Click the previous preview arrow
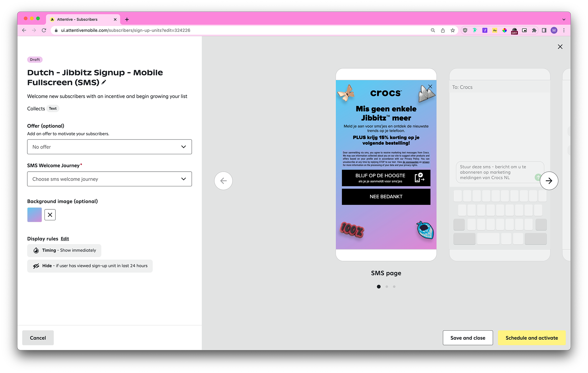Screen dimensions: 588x373 [223, 181]
